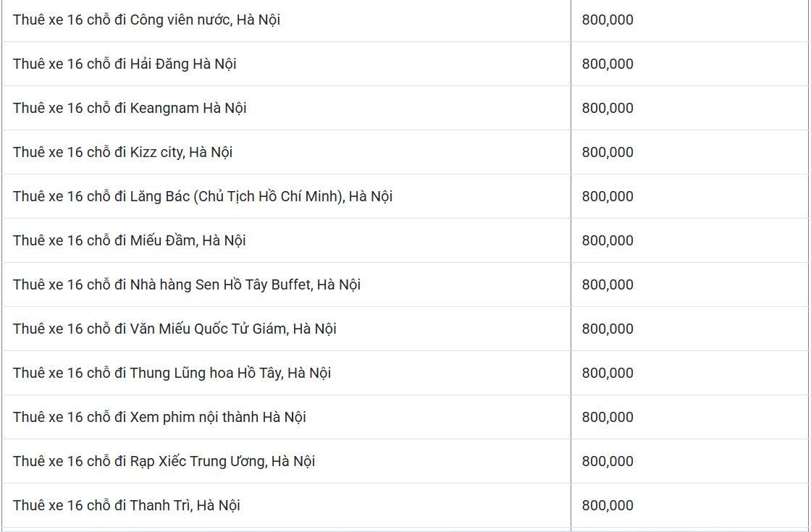Click the 800,000 price for Công viên nước

coord(608,20)
